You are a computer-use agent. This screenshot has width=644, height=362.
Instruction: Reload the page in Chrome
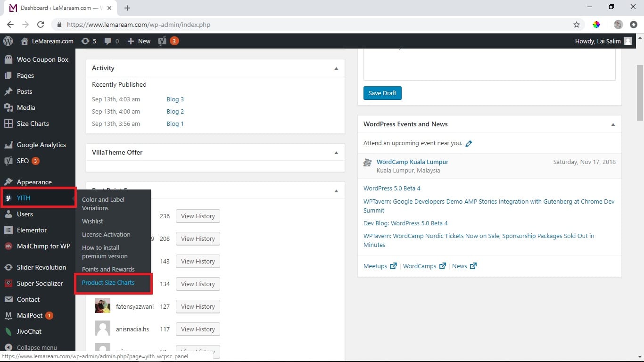point(41,25)
